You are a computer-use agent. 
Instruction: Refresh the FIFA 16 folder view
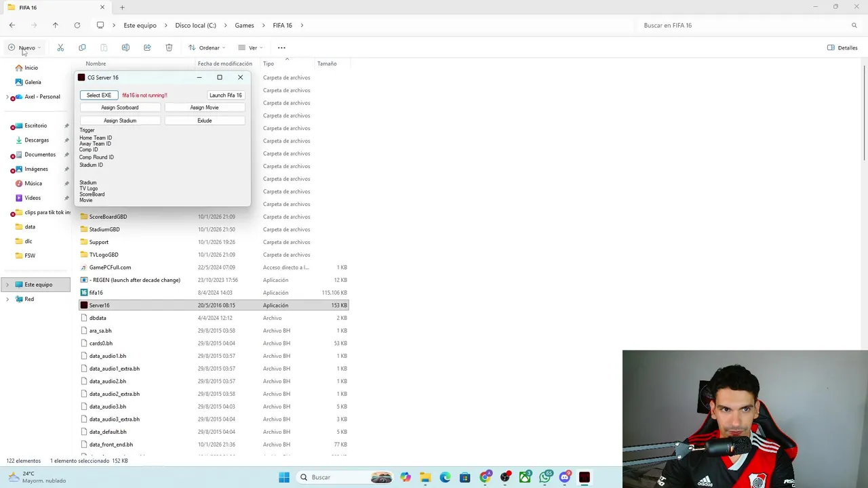pos(77,25)
